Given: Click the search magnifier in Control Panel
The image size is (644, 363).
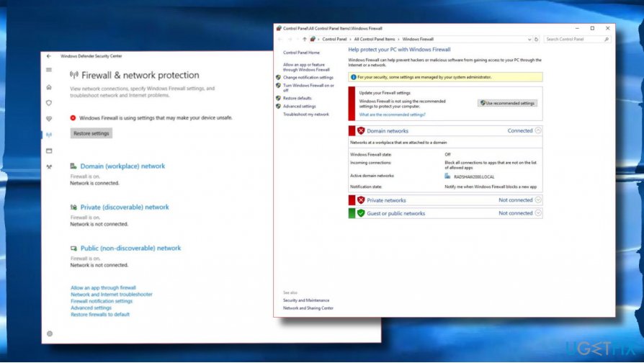Looking at the screenshot, I should (x=607, y=40).
